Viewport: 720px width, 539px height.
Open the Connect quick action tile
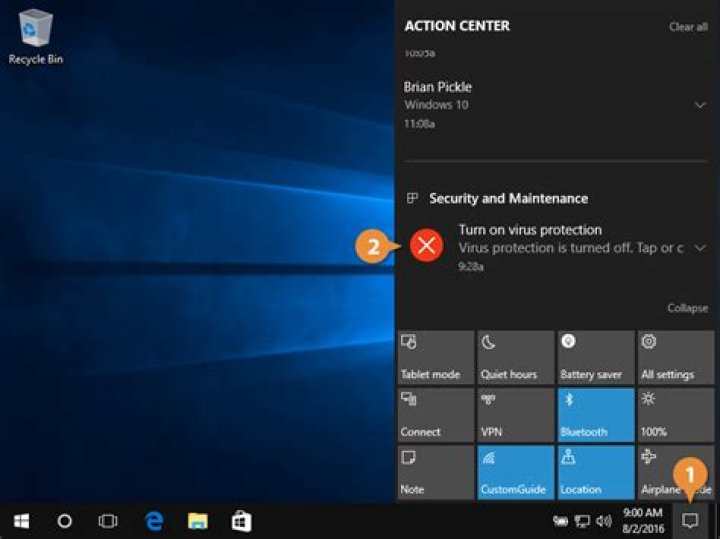point(436,415)
